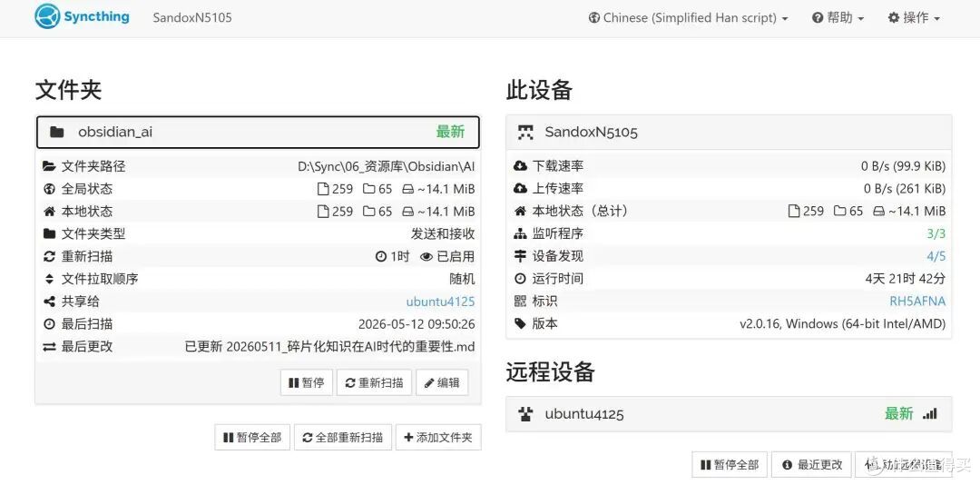Click the home icon beside 本地状态（总计）
The height and width of the screenshot is (485, 980).
point(520,212)
